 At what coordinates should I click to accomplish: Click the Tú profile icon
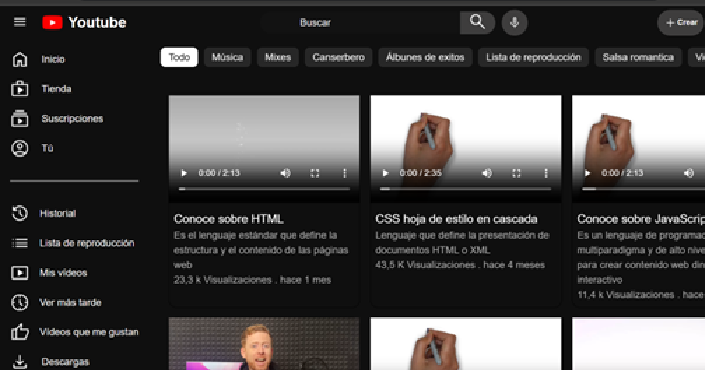click(x=20, y=148)
